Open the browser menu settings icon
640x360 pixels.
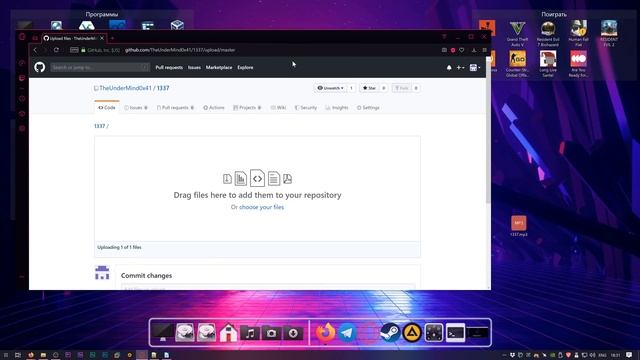tap(484, 50)
